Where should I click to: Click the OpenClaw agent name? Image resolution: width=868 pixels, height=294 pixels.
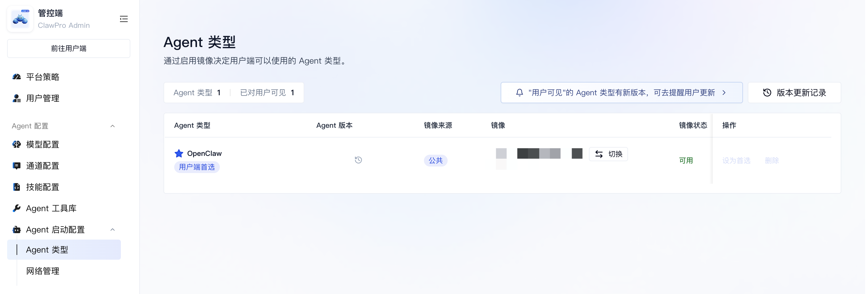[204, 154]
